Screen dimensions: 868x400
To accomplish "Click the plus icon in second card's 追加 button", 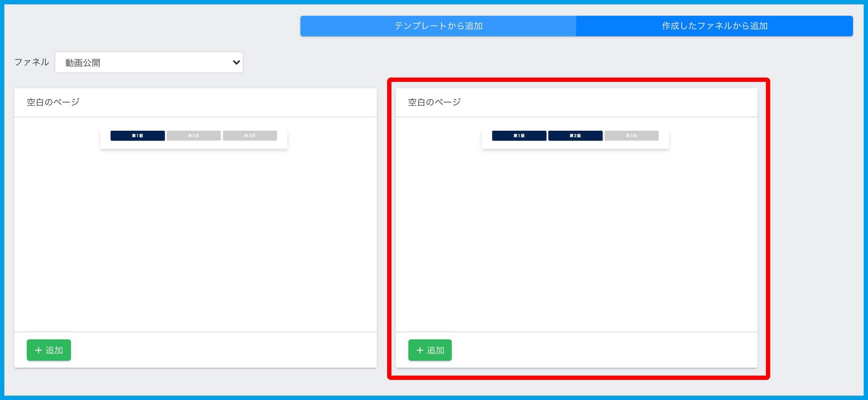I will click(x=420, y=350).
